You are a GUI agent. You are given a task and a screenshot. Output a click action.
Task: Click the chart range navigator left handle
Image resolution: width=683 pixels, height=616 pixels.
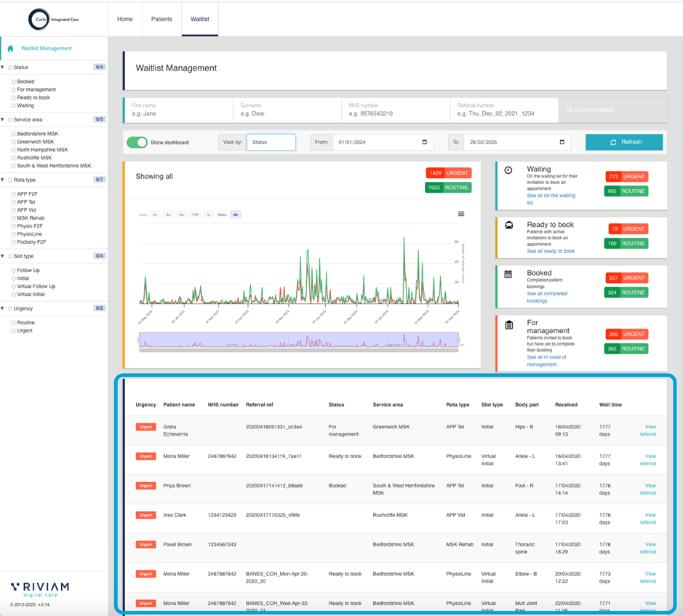click(138, 340)
